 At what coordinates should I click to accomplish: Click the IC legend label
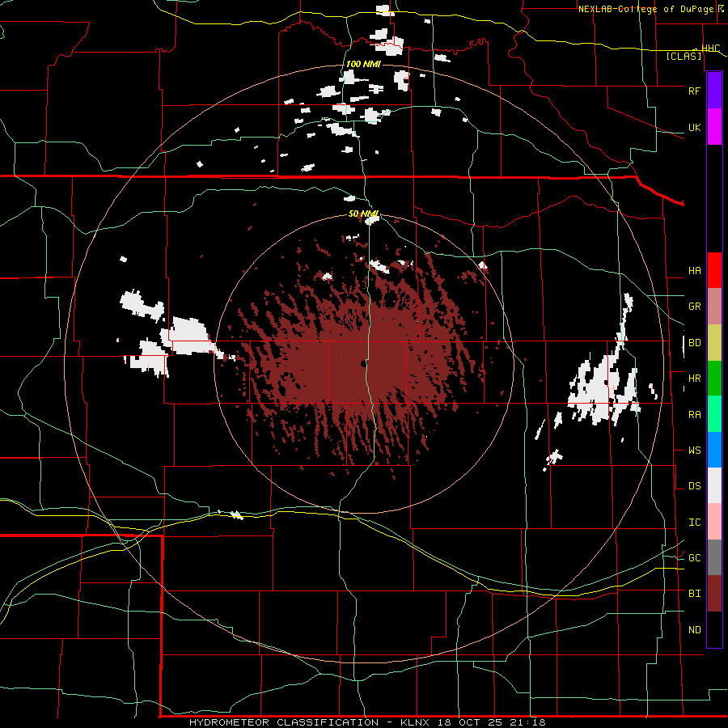pos(694,523)
